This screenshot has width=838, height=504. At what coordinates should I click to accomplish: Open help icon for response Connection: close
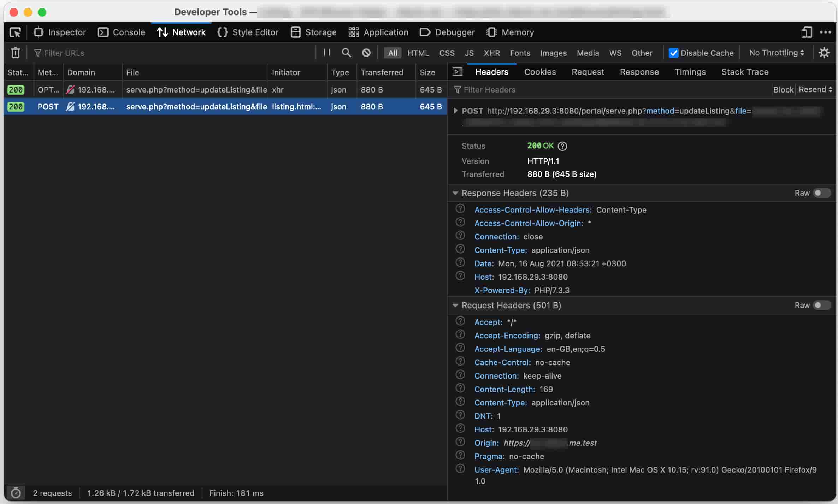460,236
